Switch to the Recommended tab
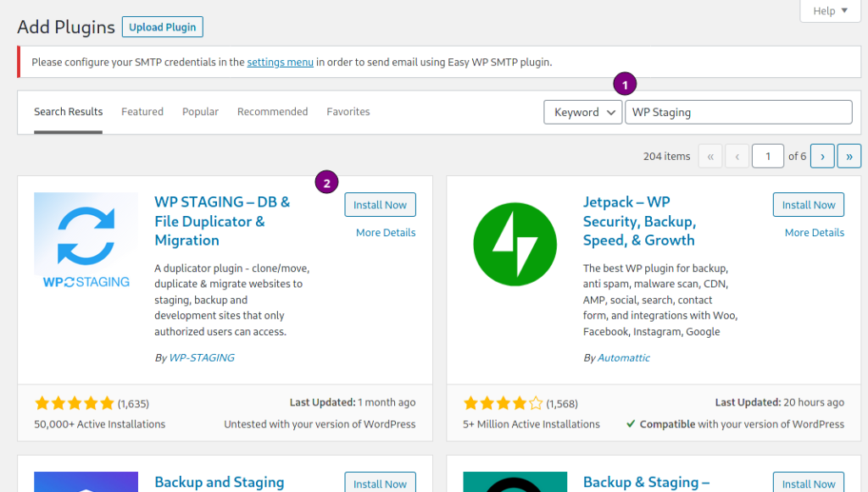Viewport: 868px width, 492px height. (272, 112)
